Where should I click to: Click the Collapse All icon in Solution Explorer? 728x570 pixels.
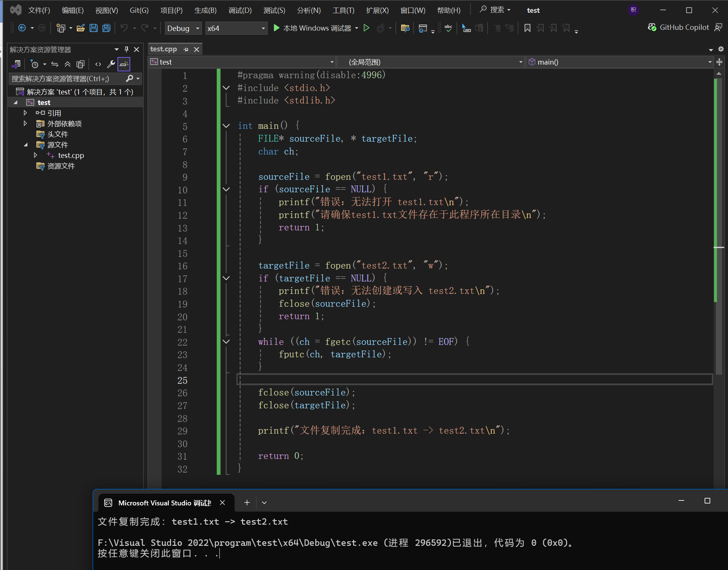(68, 64)
